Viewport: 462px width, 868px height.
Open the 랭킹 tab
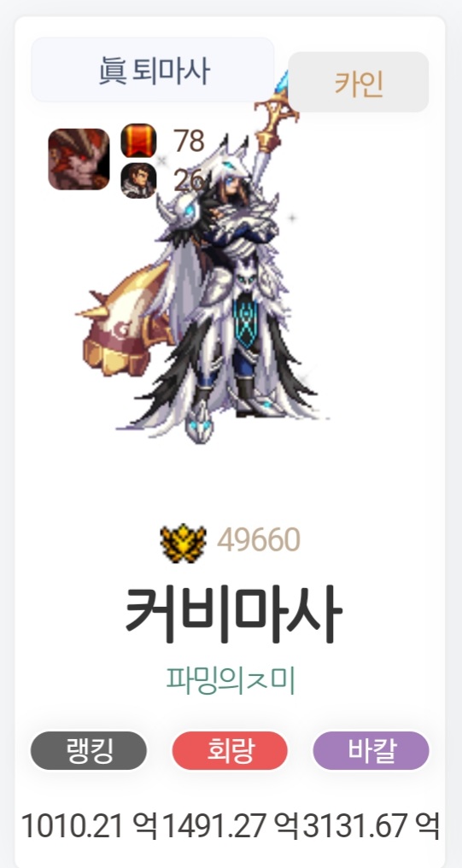click(89, 750)
